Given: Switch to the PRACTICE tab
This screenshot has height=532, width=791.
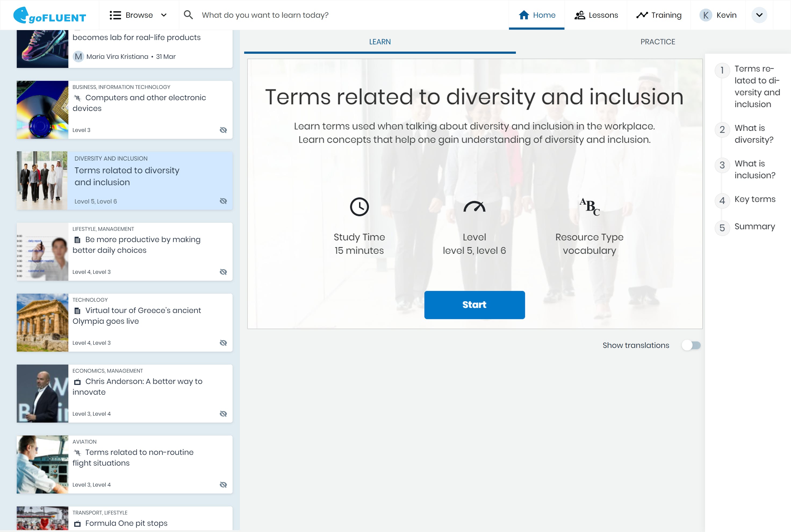Looking at the screenshot, I should click(x=658, y=42).
